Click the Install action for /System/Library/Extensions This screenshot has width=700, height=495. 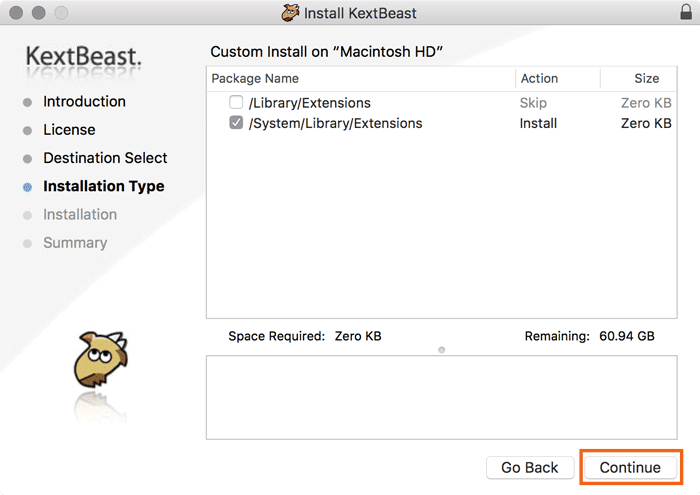pyautogui.click(x=538, y=124)
